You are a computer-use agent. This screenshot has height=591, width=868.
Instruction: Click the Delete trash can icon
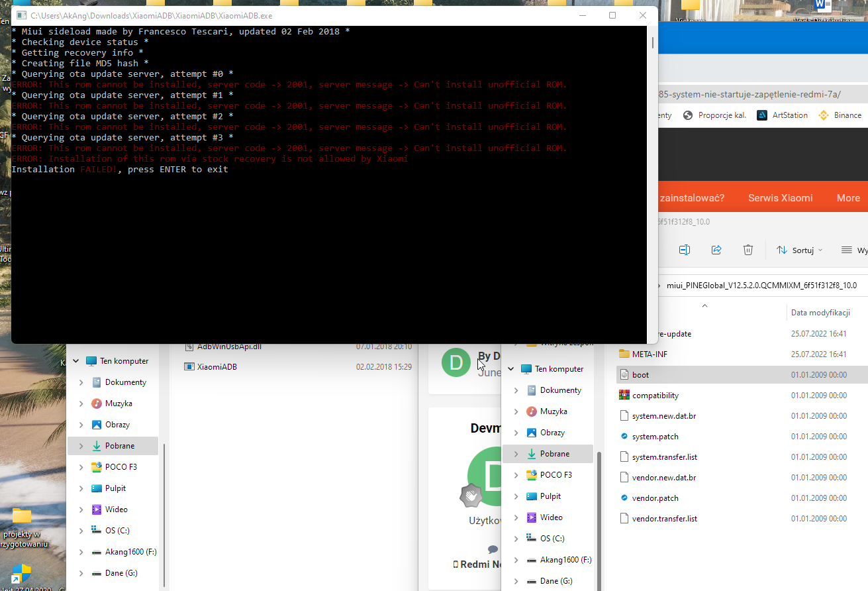pyautogui.click(x=747, y=250)
